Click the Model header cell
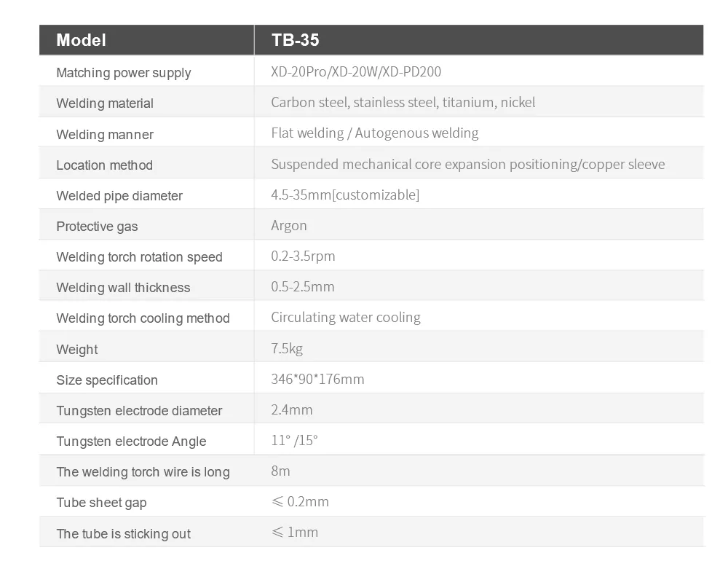The height and width of the screenshot is (577, 728). click(82, 40)
